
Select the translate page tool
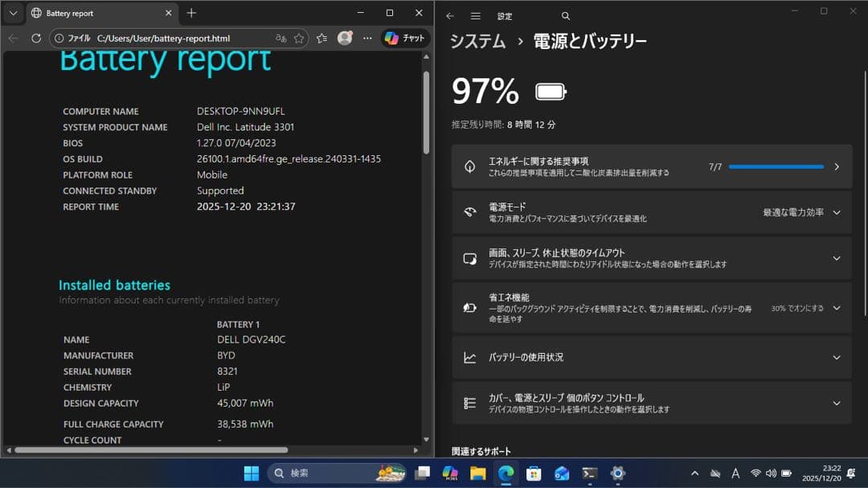click(x=281, y=38)
